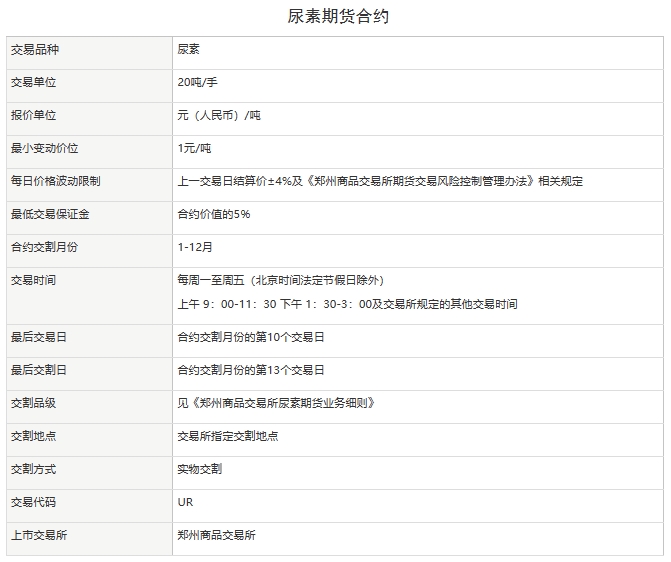Click the 每周一至周五 trading days line
671x562 pixels.
coord(280,280)
